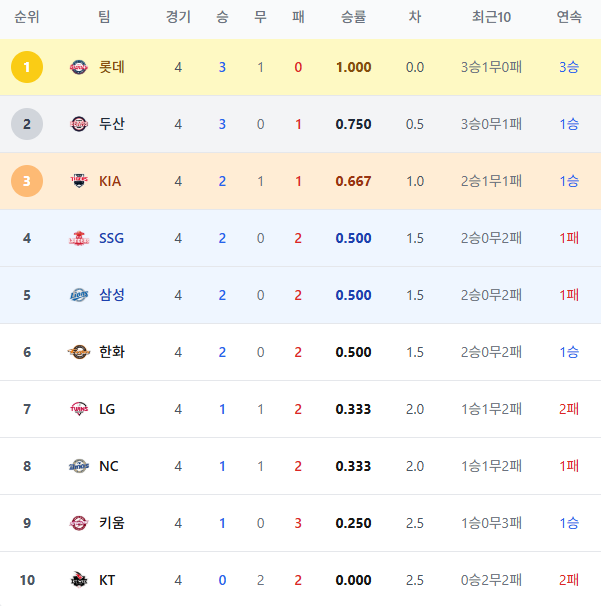Open the LG team name link
Screen dimensions: 601x606
click(107, 409)
